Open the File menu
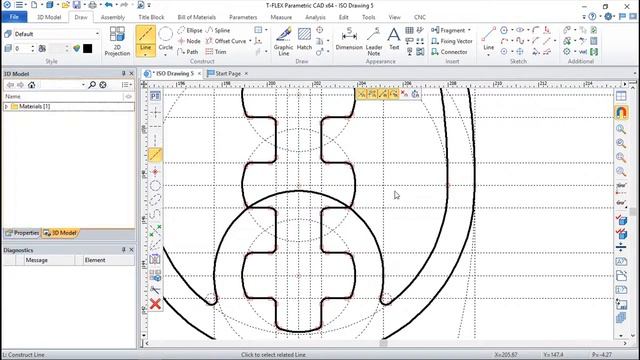 click(14, 17)
